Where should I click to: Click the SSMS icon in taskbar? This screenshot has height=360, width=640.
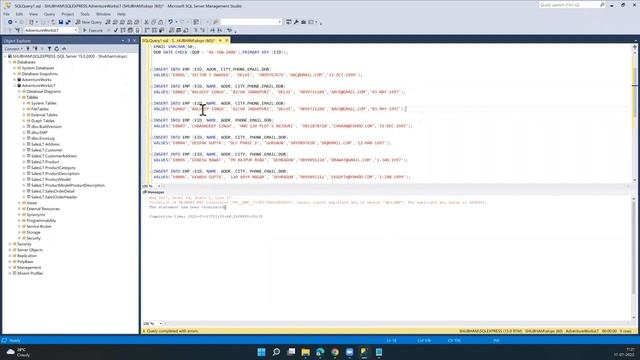(364, 352)
